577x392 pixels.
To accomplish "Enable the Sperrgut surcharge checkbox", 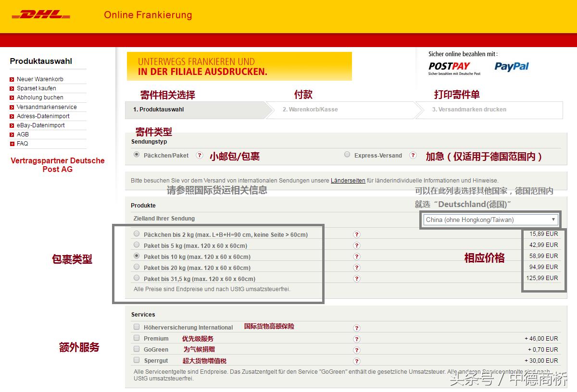I will coord(137,360).
